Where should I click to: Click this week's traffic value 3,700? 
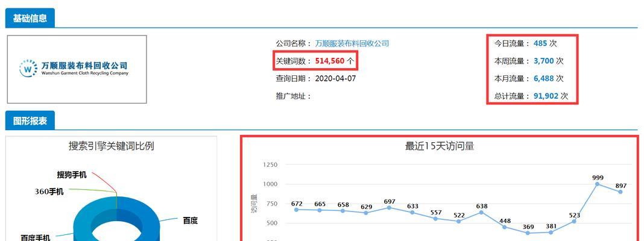[543, 61]
